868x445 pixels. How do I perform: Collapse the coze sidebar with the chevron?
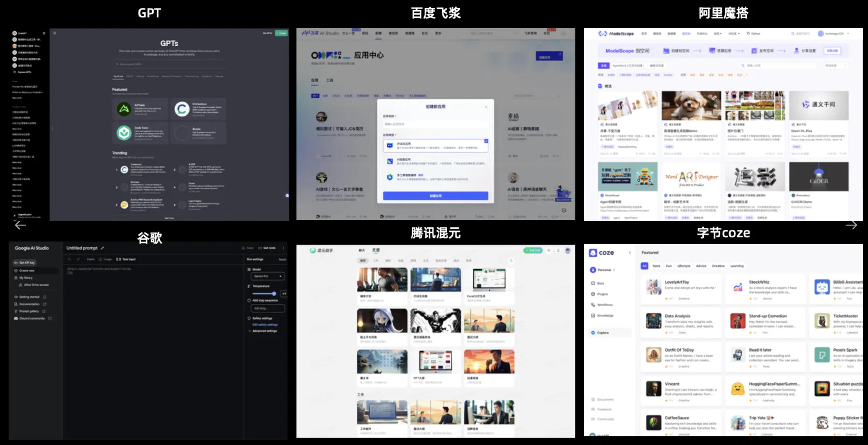pyautogui.click(x=630, y=253)
